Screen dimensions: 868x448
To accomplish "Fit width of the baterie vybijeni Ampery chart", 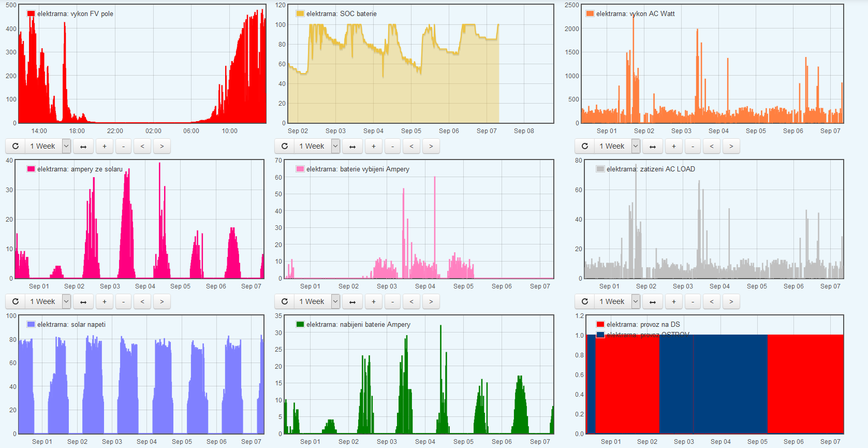I will coord(352,301).
